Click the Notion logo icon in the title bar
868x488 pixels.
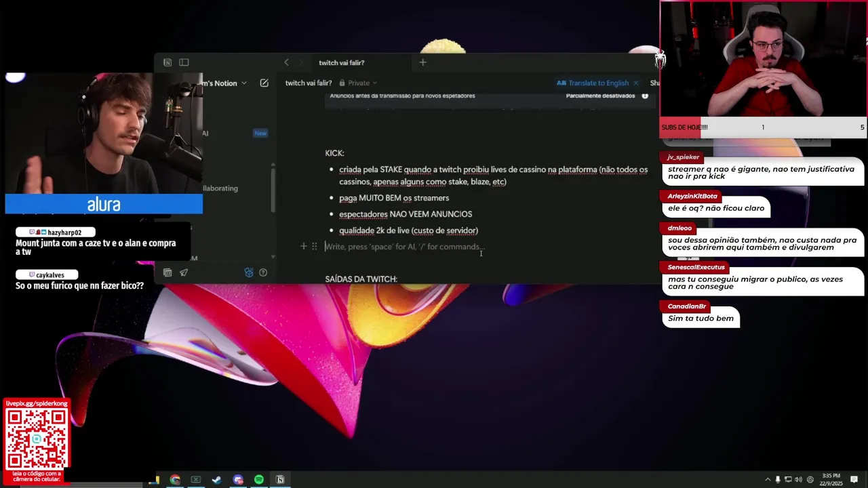[167, 62]
